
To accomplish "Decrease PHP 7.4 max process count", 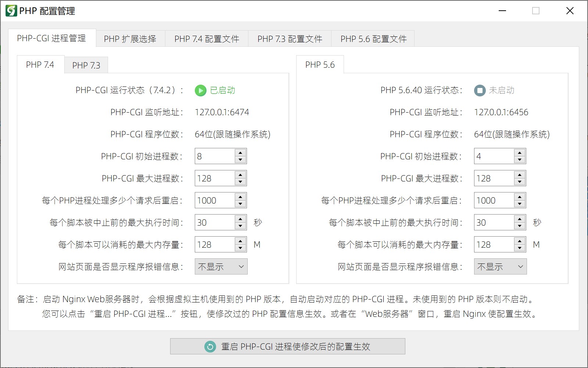I will pos(240,182).
